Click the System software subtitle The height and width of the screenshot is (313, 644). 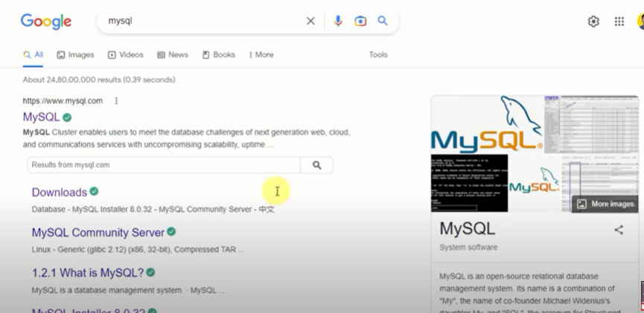[468, 247]
